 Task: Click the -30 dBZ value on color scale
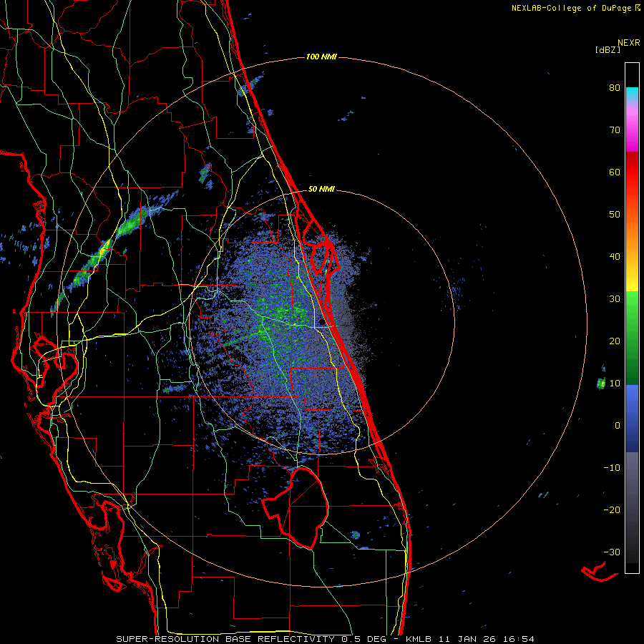click(x=612, y=552)
